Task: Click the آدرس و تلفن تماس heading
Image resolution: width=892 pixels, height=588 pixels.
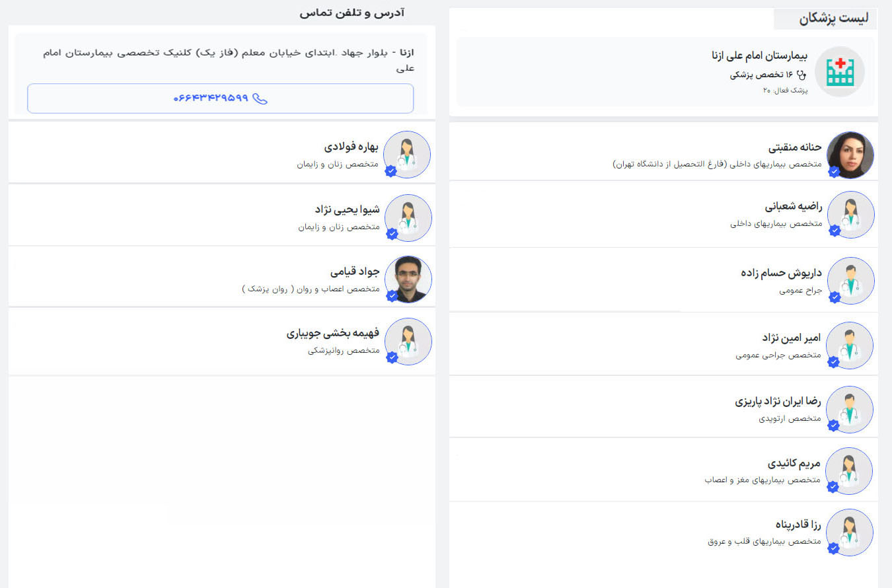Action: point(352,13)
